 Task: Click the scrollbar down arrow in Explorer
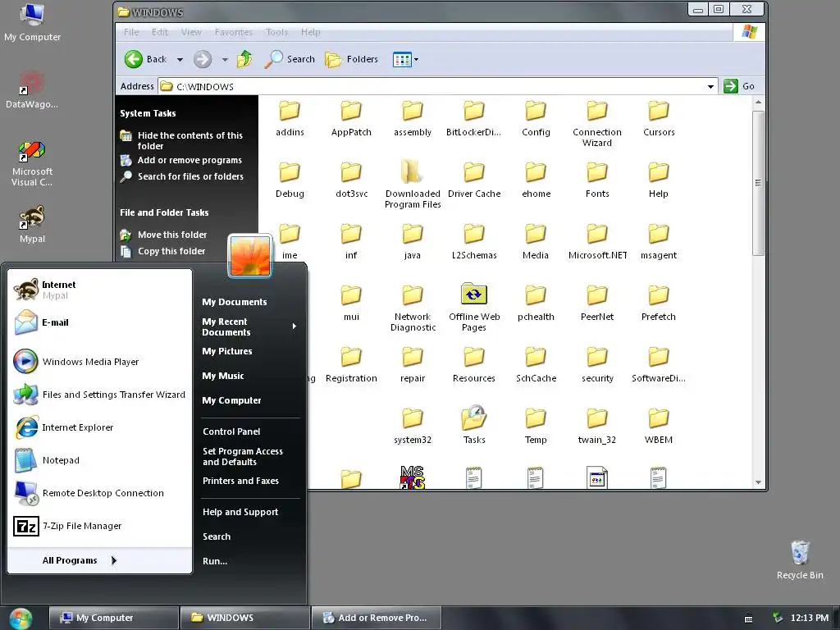click(757, 482)
